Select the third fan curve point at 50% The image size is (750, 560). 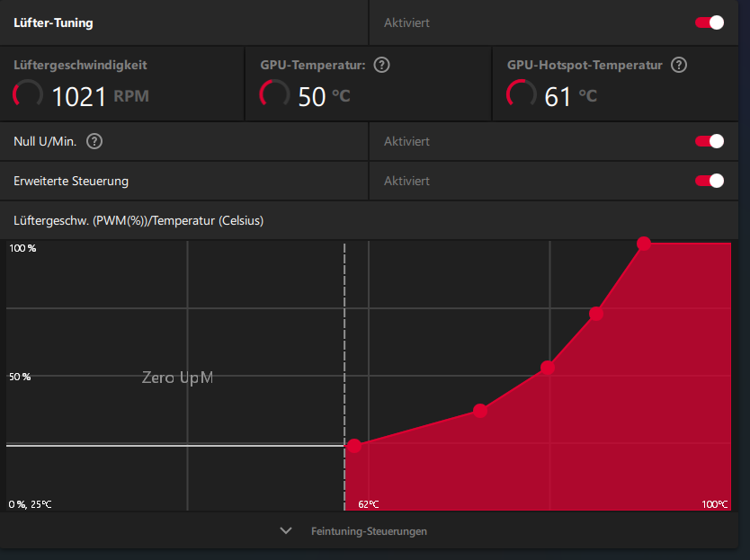(548, 368)
